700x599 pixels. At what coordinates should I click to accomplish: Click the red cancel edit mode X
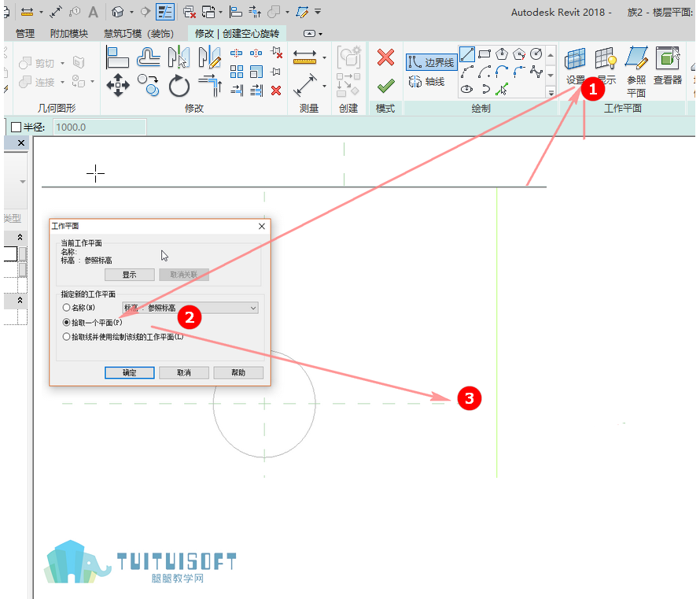pyautogui.click(x=385, y=57)
